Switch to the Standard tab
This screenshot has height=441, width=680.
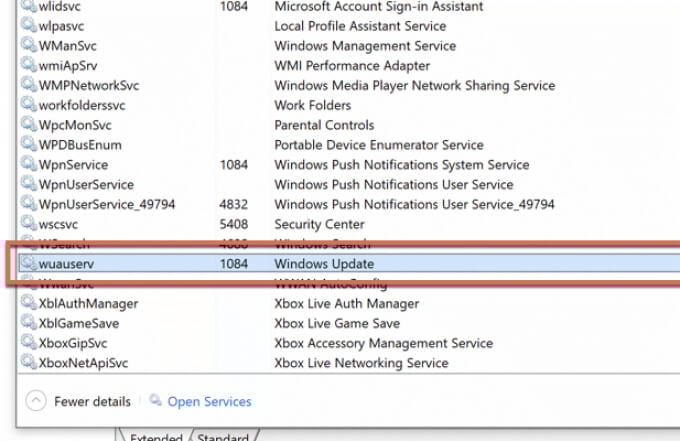(x=222, y=437)
